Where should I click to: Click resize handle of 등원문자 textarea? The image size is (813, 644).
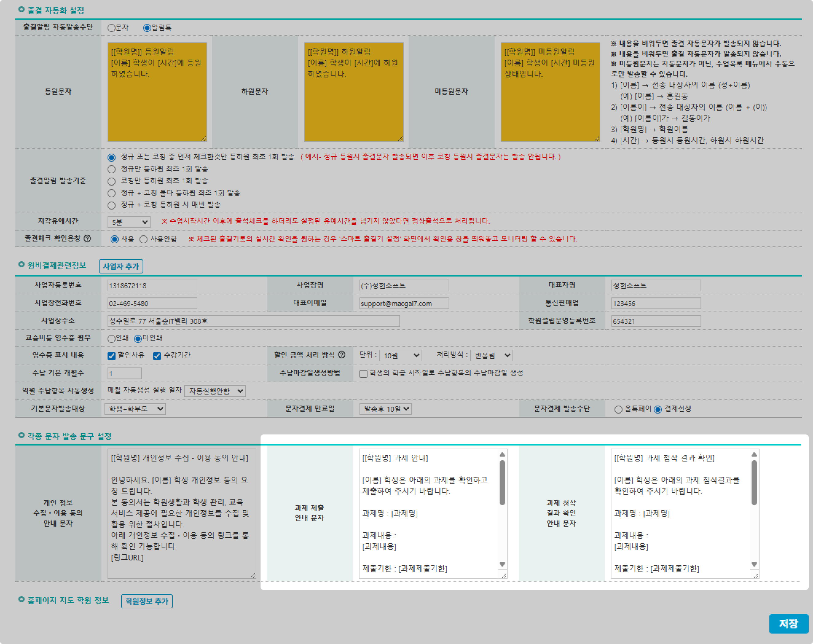coord(204,139)
